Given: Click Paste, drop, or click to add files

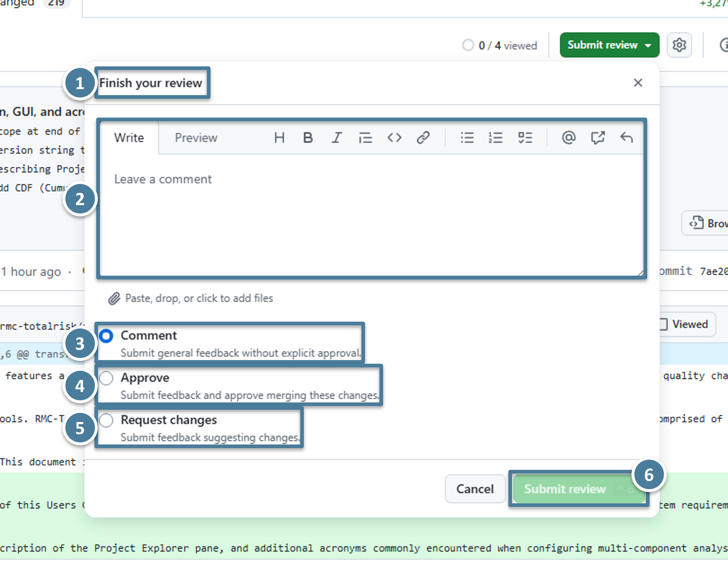Looking at the screenshot, I should click(199, 298).
